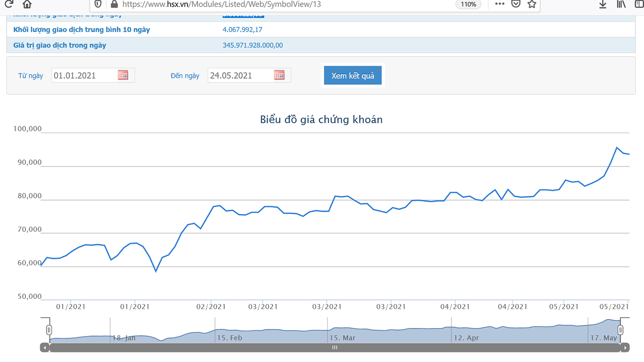
Task: Click the chart scrollbar left arrow
Action: (45, 348)
